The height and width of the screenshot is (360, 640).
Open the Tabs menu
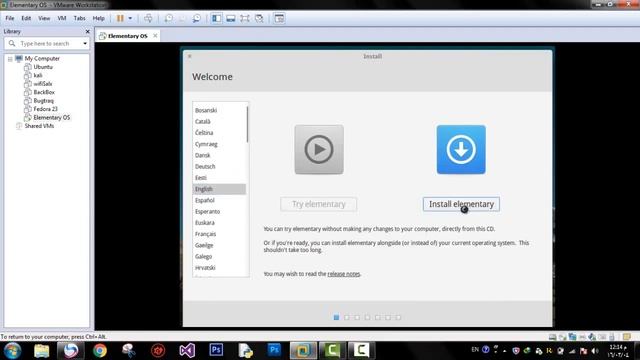79,18
